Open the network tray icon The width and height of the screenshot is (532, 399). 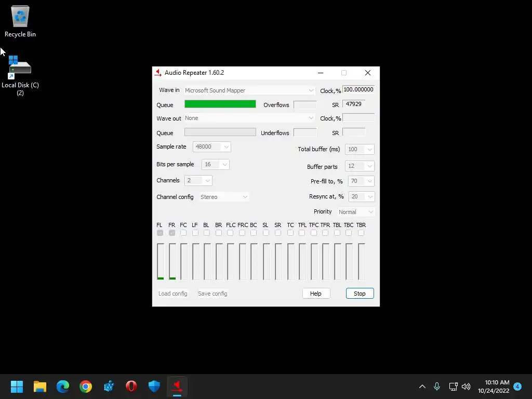point(453,387)
